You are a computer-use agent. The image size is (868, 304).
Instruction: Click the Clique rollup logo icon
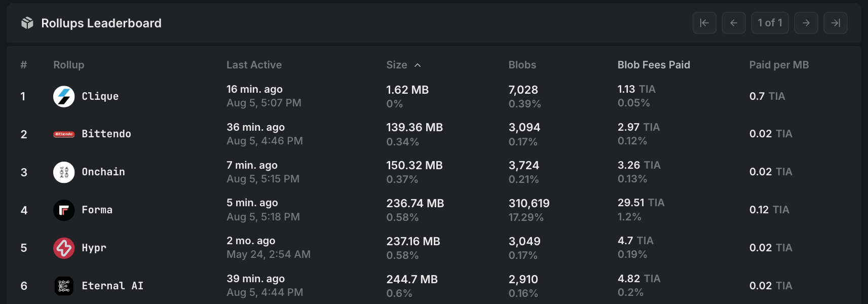click(x=64, y=96)
